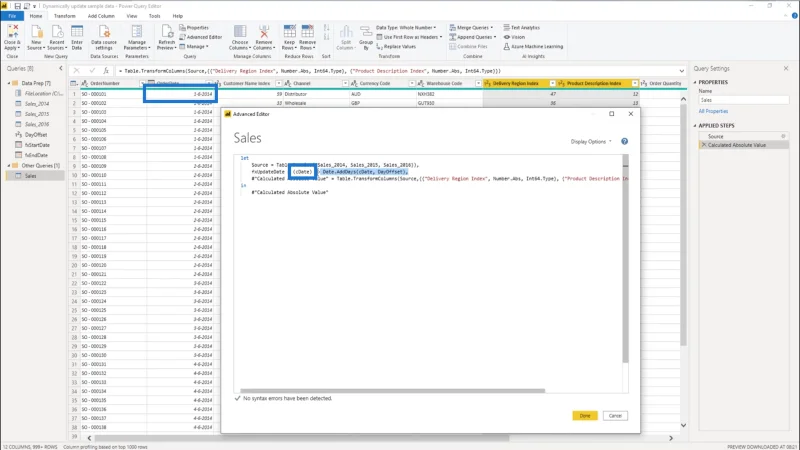Switch to the Home ribbon tab
This screenshot has width=800, height=450.
[x=36, y=16]
